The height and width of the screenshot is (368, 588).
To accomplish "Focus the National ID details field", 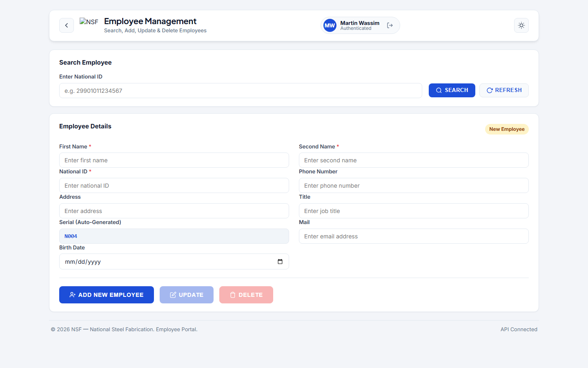I will coord(174,186).
